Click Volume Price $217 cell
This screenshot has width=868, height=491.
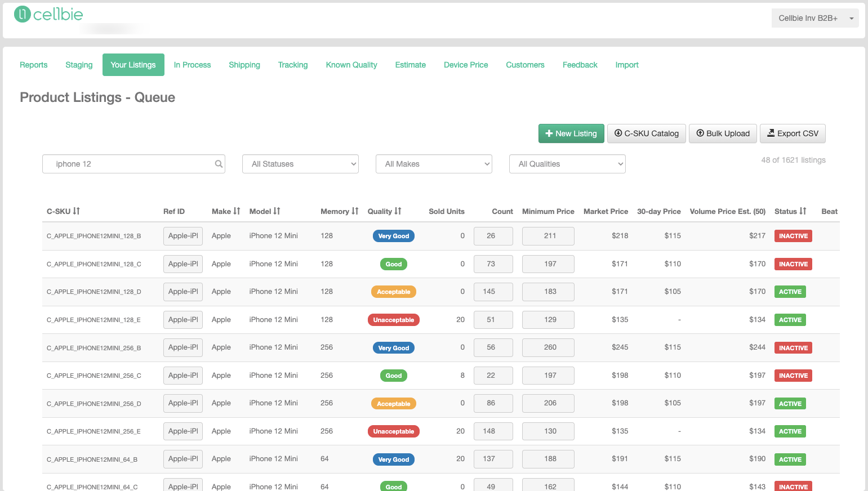point(757,236)
